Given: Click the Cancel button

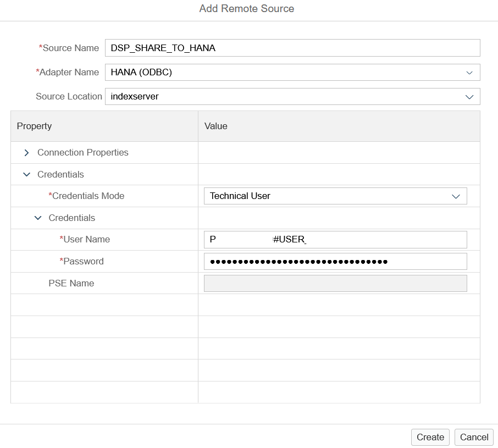Looking at the screenshot, I should pyautogui.click(x=474, y=437).
